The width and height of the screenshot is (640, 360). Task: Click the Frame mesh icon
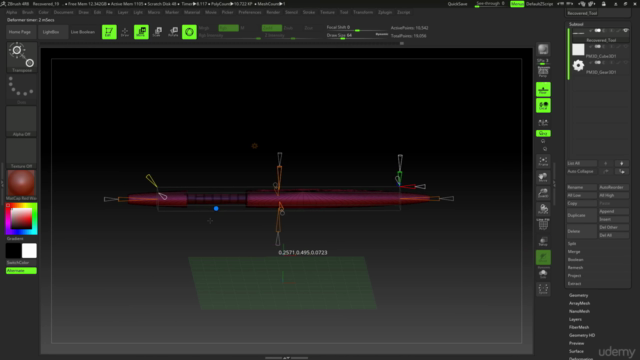coord(543,161)
